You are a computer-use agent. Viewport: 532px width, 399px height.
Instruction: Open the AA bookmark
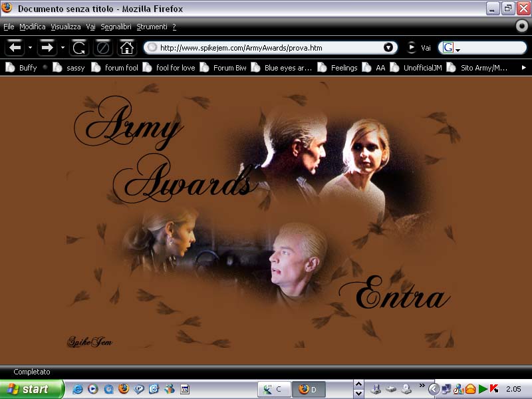pyautogui.click(x=374, y=68)
